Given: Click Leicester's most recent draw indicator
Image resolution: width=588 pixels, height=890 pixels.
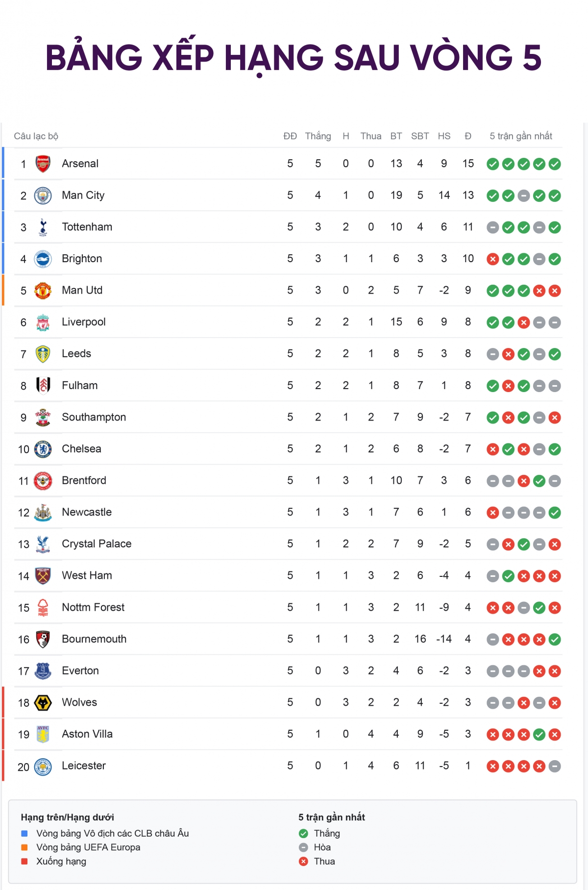Looking at the screenshot, I should 555,766.
